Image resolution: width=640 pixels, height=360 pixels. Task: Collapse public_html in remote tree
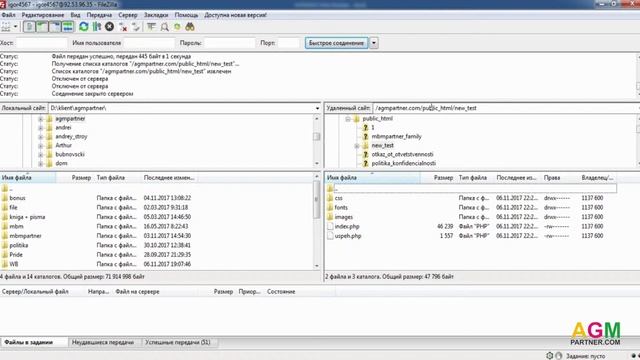[x=348, y=119]
